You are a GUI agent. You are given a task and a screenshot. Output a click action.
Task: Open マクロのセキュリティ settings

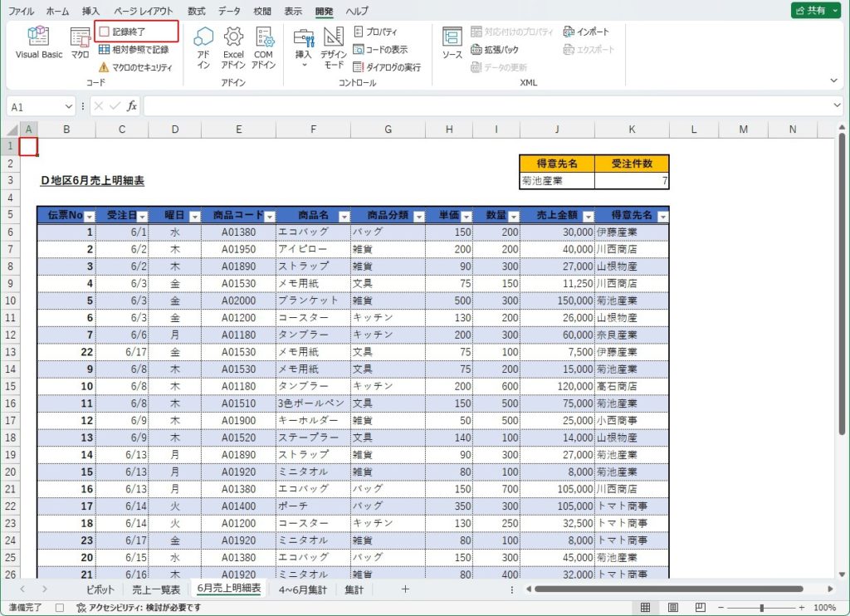tap(135, 67)
